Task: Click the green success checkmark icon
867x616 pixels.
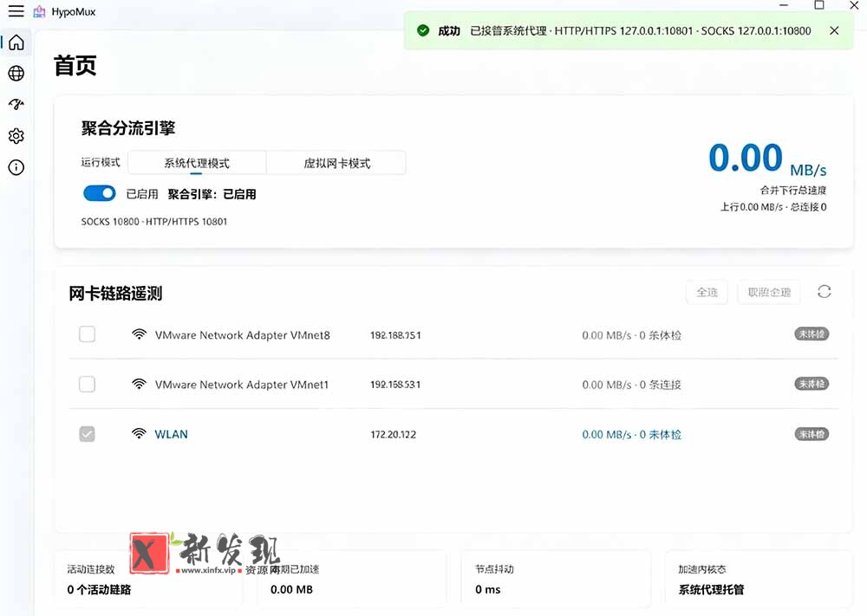Action: (x=423, y=30)
